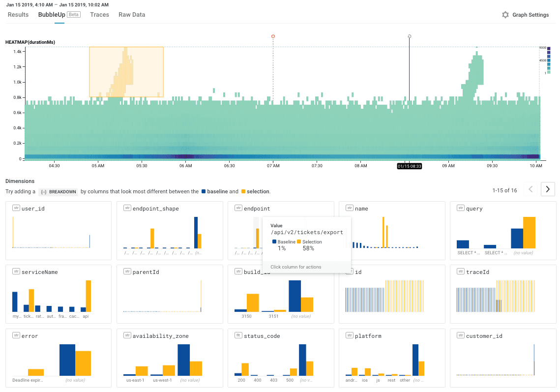Viewport: 560px width, 392px height.
Task: Switch to the Raw Data tab
Action: point(132,15)
